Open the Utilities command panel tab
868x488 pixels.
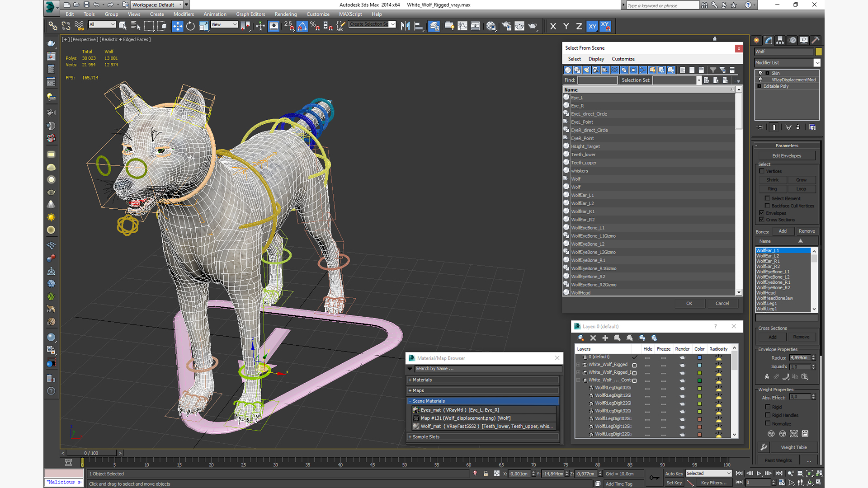coord(816,40)
